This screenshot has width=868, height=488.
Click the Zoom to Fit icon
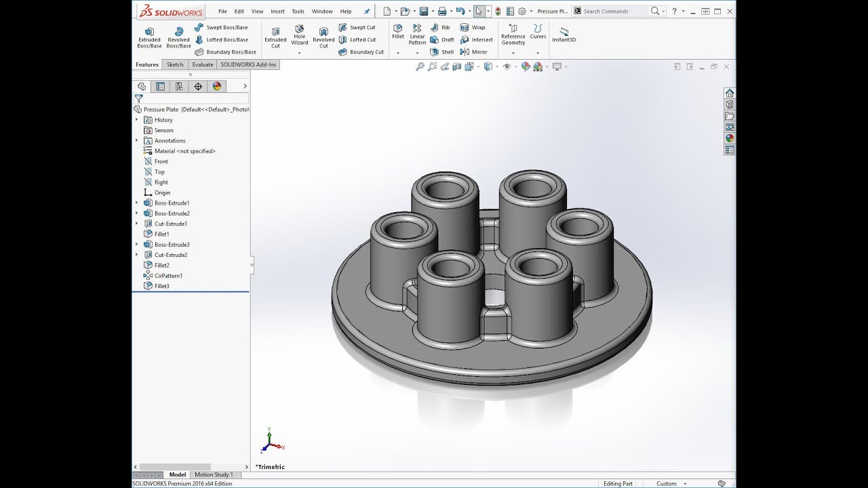(420, 66)
